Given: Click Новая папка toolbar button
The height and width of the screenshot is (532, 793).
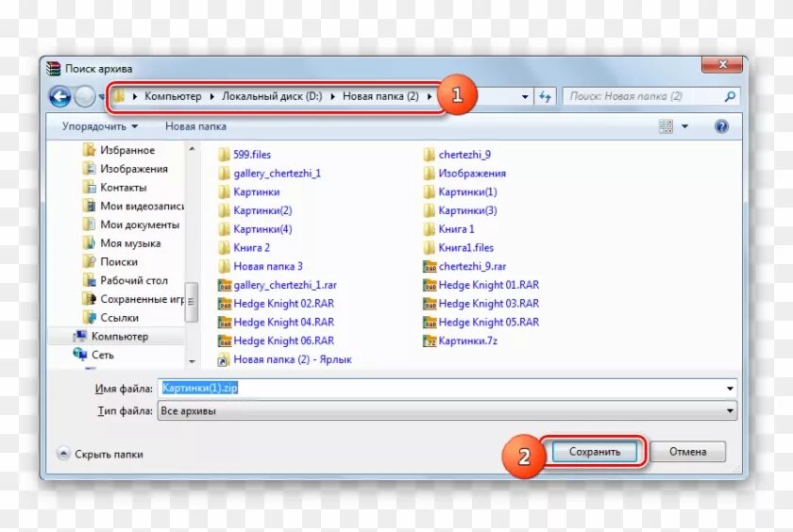Looking at the screenshot, I should (195, 126).
